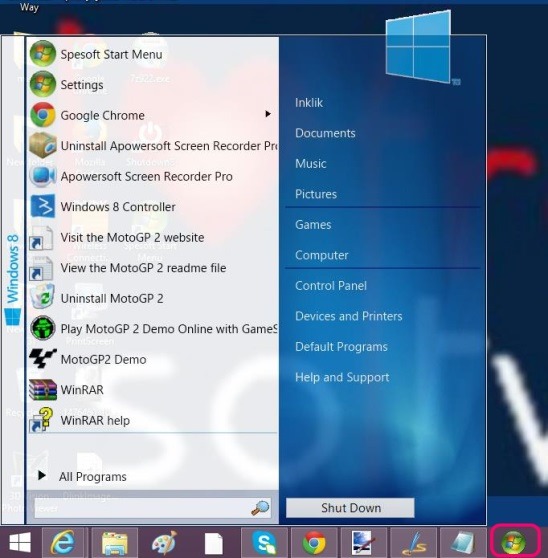Screen dimensions: 548x558
Task: Open Inklik user folder
Action: point(309,102)
